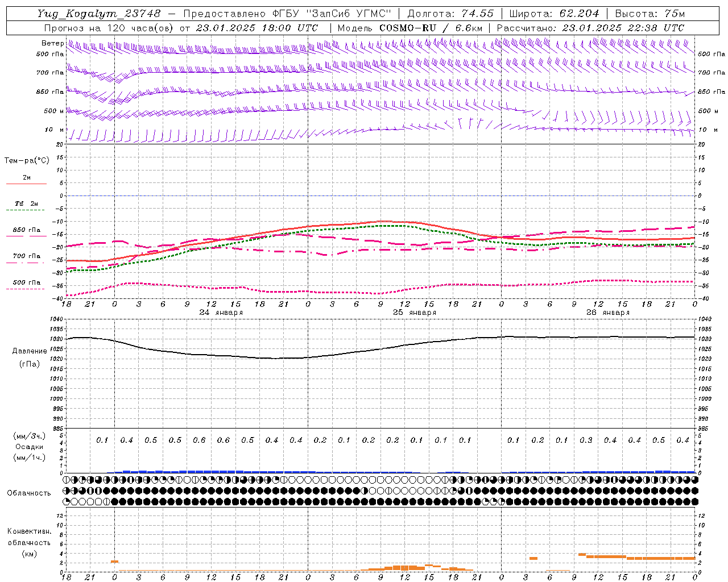Click the red 2м legend line sample

[x=26, y=184]
